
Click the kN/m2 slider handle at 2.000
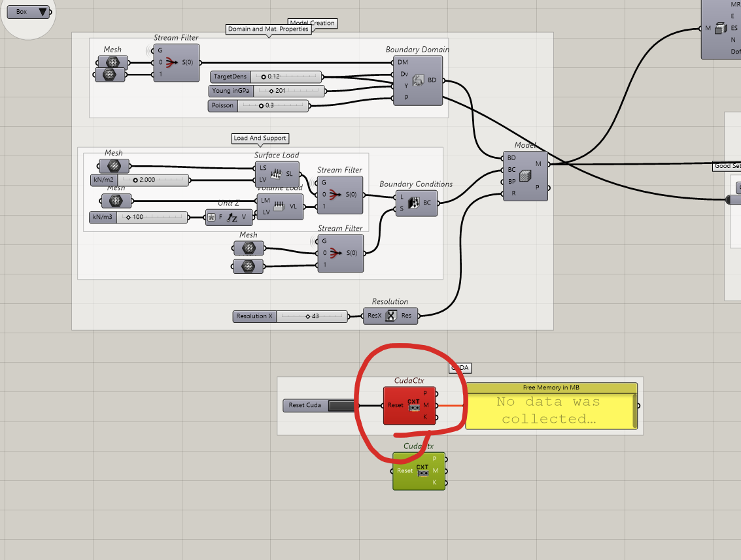[135, 180]
